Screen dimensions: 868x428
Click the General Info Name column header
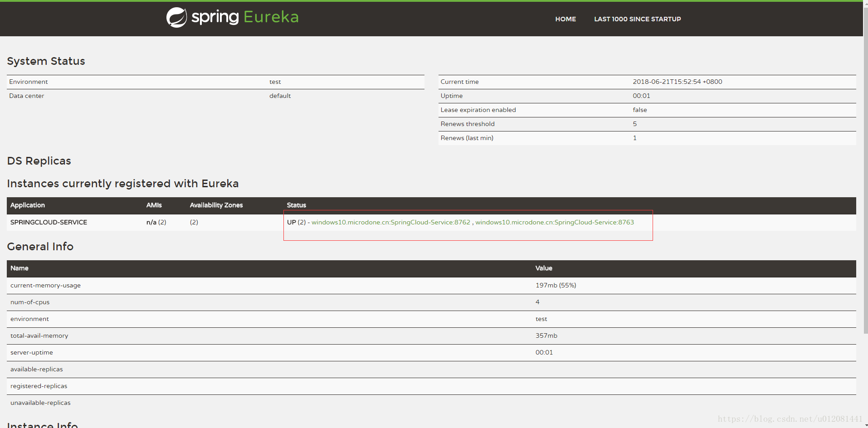[x=20, y=268]
